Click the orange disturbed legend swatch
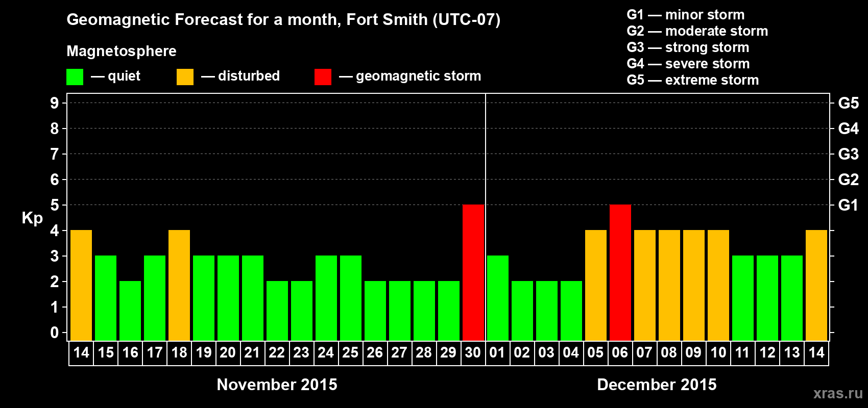The height and width of the screenshot is (408, 868). [185, 77]
